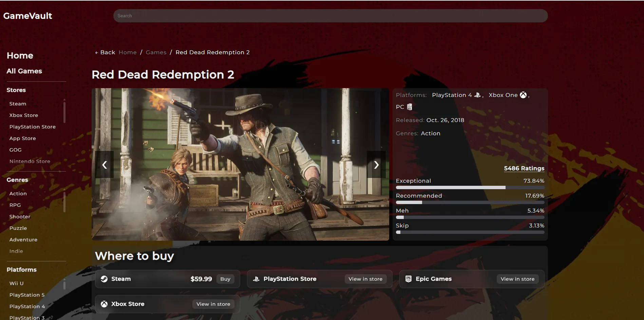Image resolution: width=644 pixels, height=320 pixels.
Task: Click the Search input field
Action: [x=330, y=16]
